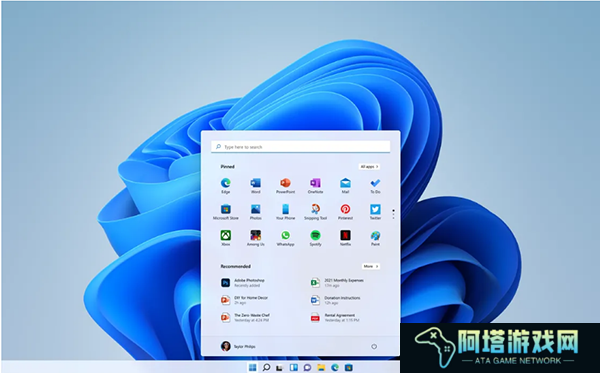Open the Mail app
The height and width of the screenshot is (373, 600).
(x=345, y=186)
